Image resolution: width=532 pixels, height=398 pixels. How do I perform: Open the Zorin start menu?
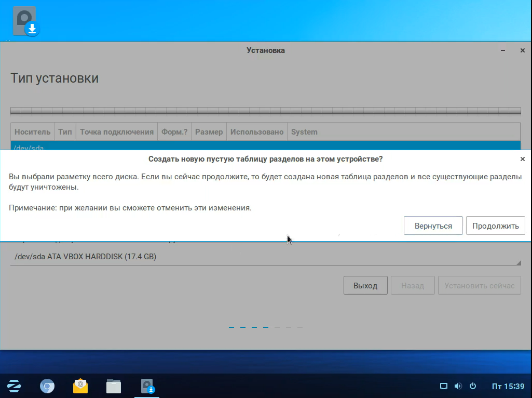tap(14, 386)
